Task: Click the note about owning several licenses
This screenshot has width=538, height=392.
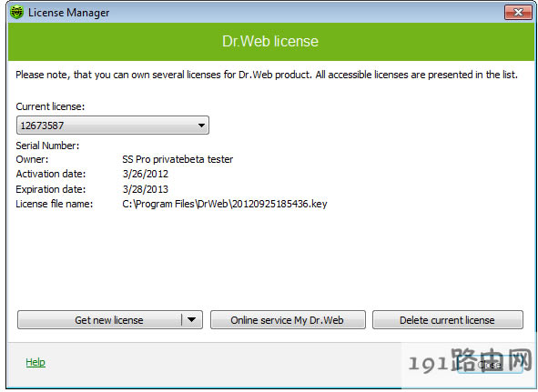Action: point(267,75)
